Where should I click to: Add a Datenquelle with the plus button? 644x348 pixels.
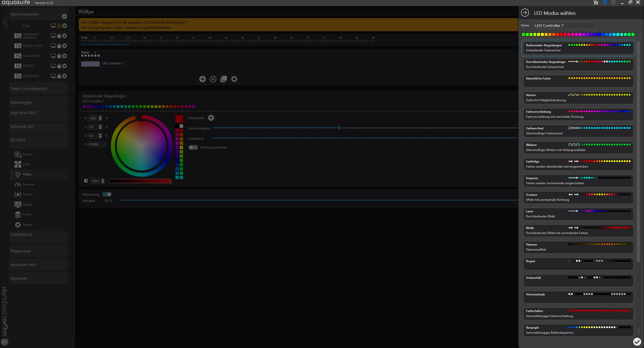211,118
